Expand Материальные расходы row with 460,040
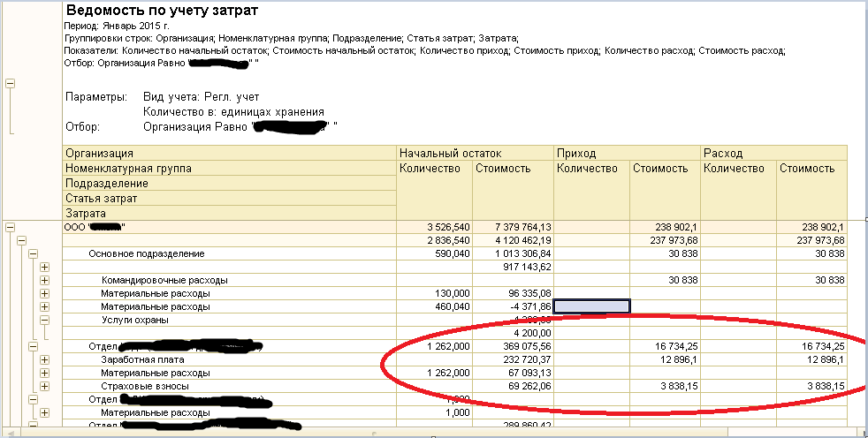 click(44, 307)
